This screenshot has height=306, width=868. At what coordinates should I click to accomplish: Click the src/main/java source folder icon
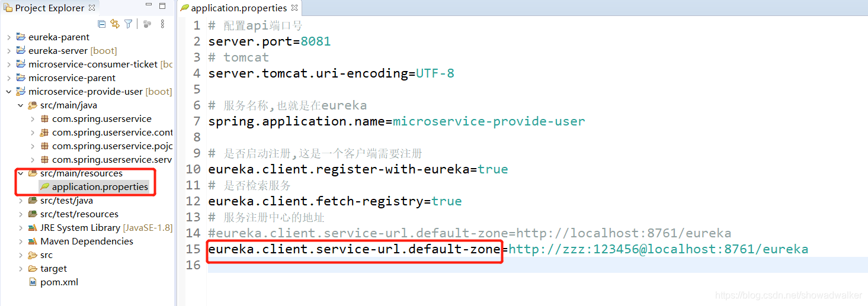click(x=33, y=105)
